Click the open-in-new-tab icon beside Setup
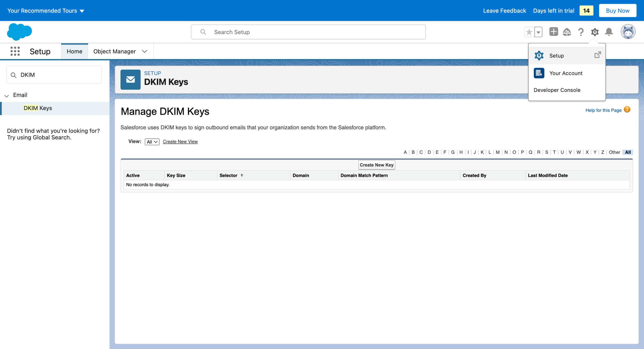Image resolution: width=644 pixels, height=349 pixels. tap(598, 55)
